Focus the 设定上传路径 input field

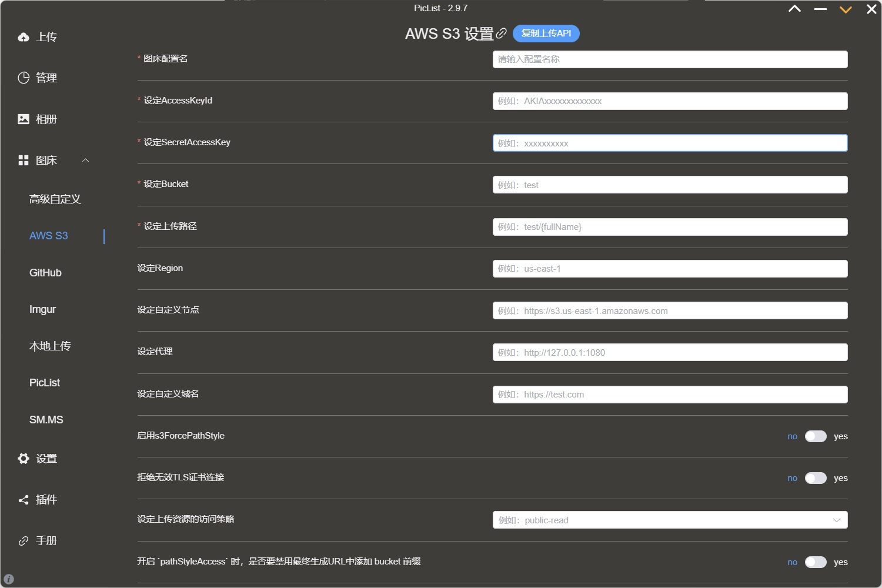tap(670, 227)
